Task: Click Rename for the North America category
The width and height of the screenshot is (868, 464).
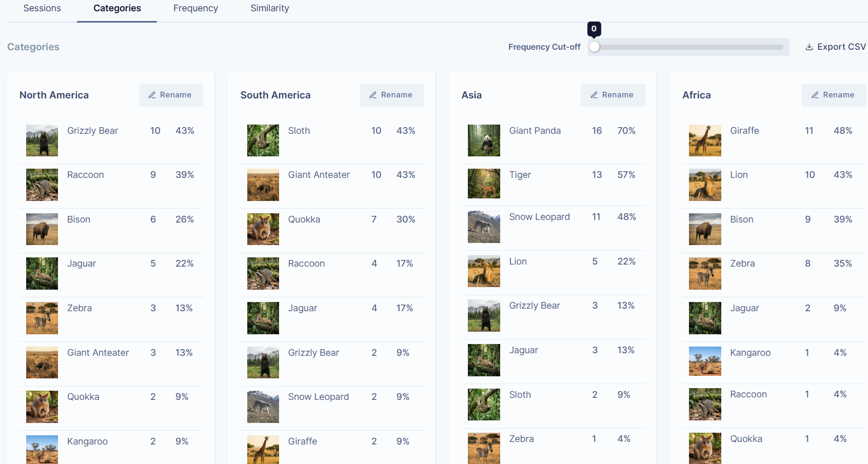Action: tap(171, 95)
